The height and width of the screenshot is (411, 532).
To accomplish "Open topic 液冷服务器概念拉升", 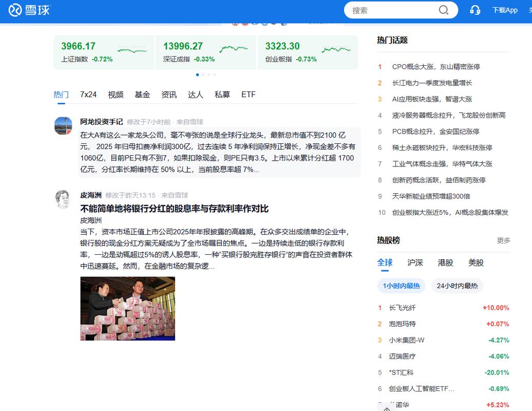I will (449, 116).
